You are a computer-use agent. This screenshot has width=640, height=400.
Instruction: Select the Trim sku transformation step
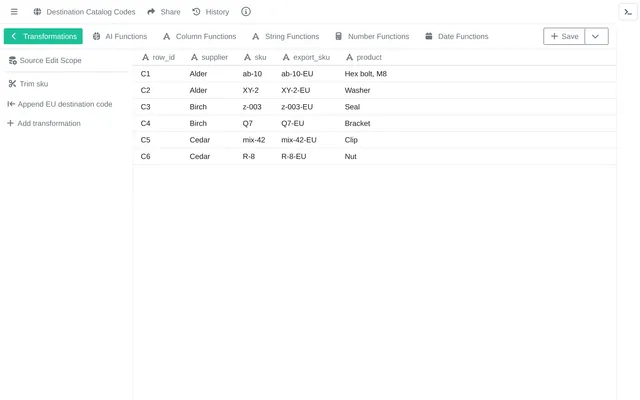point(28,84)
